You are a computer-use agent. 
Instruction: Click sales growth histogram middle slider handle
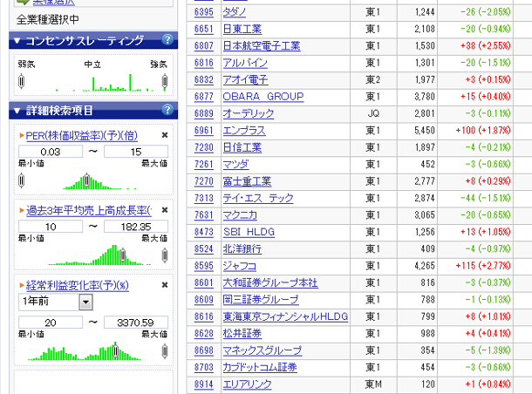click(x=123, y=255)
